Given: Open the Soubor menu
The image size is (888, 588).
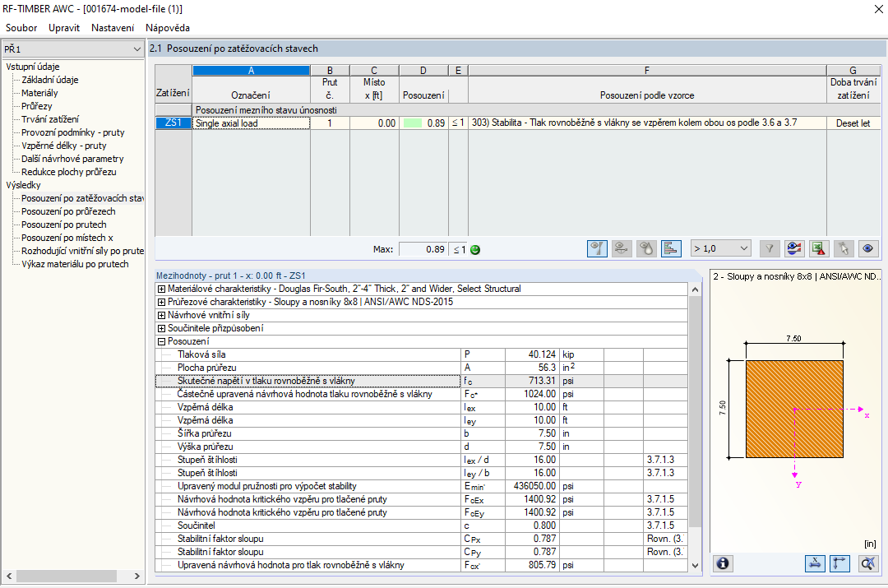Looking at the screenshot, I should coord(21,28).
